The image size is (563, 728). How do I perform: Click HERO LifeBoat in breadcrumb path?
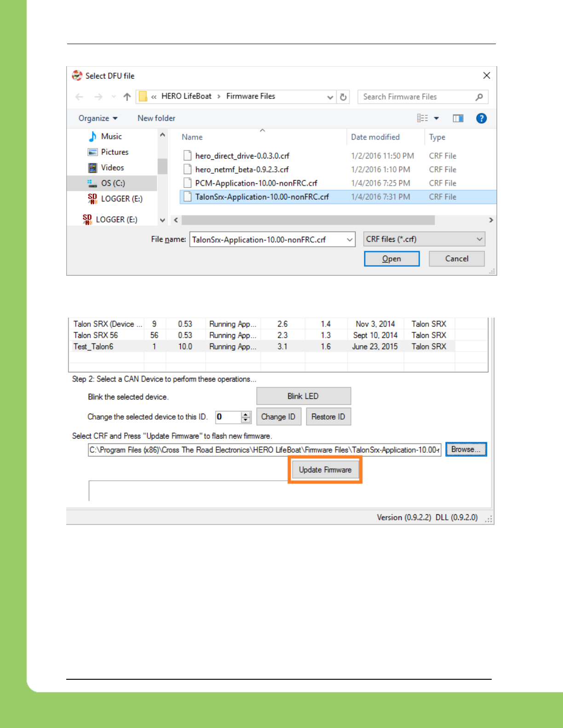[x=186, y=97]
